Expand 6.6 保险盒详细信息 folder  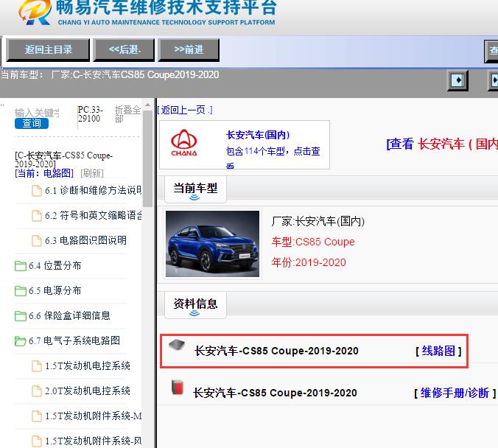[21, 316]
